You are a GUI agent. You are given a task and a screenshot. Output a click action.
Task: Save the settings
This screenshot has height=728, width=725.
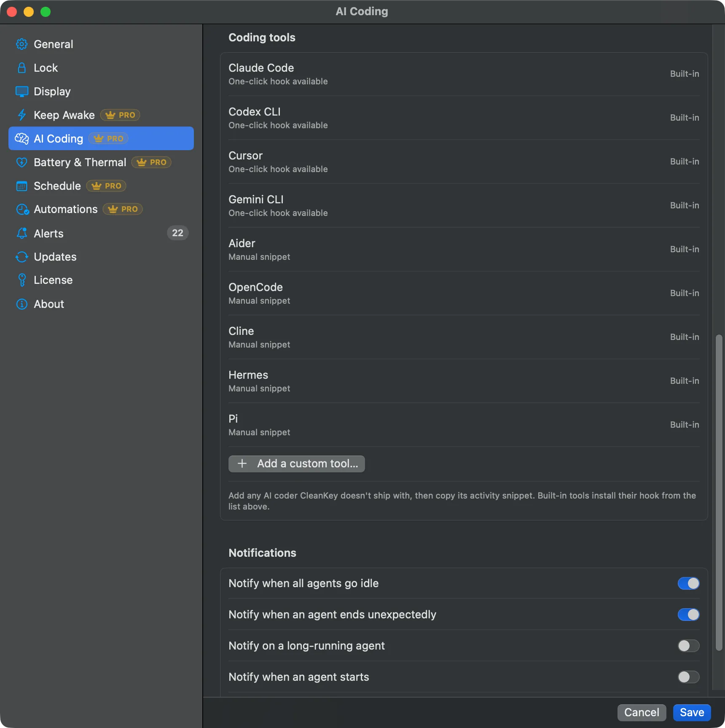692,712
